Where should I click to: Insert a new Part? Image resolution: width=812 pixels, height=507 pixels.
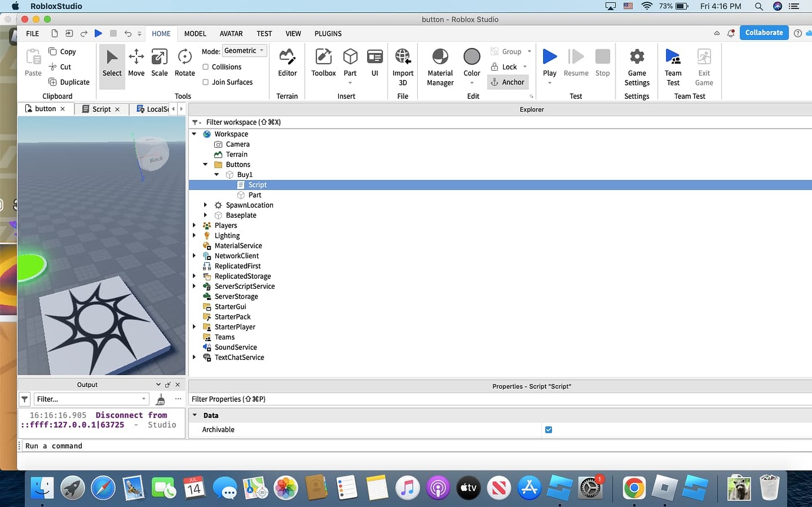point(350,62)
